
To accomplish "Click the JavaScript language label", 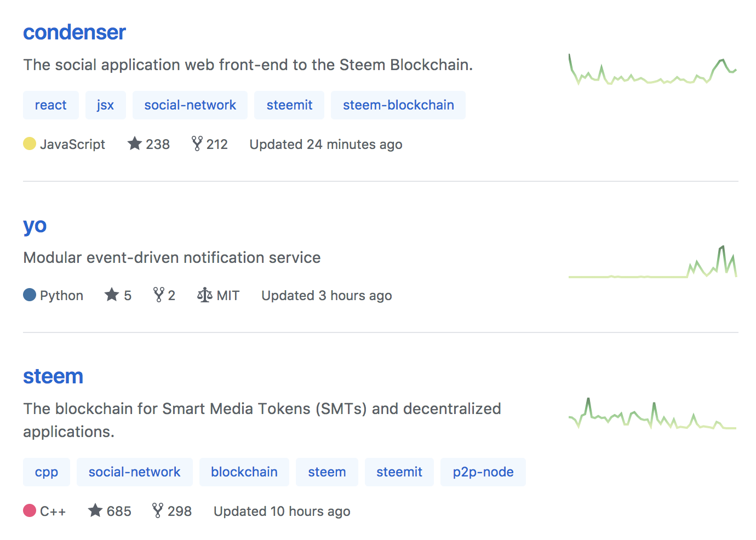I will coord(72,145).
